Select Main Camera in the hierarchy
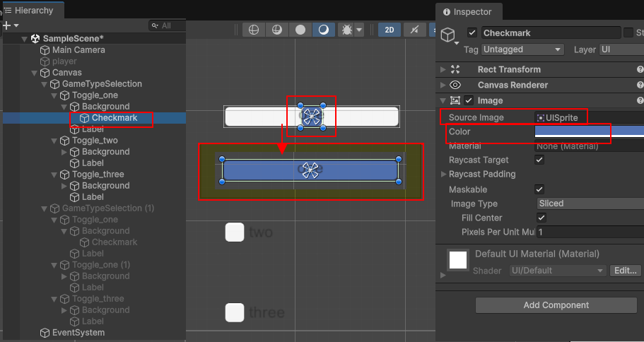644x342 pixels. [78, 50]
